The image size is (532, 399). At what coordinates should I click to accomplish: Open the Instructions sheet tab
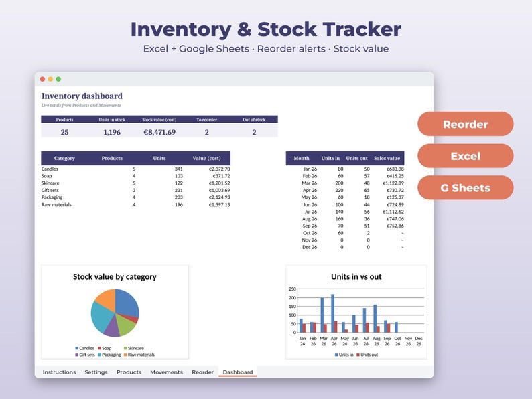pyautogui.click(x=59, y=372)
